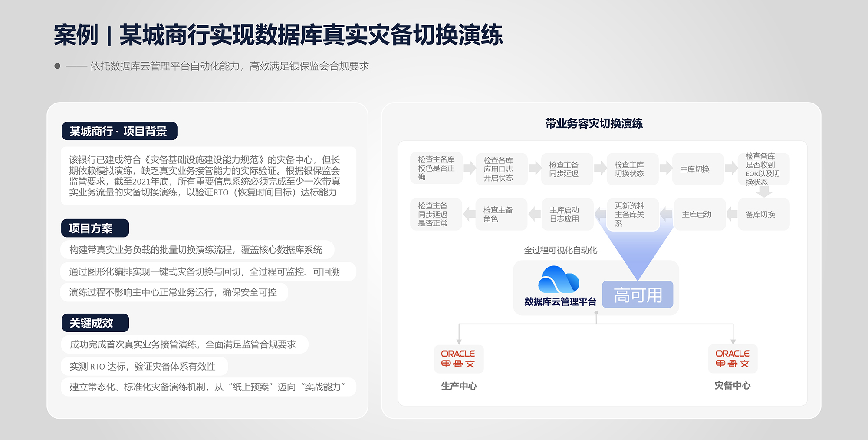Click the 备库切换 step box
The height and width of the screenshot is (440, 868).
click(763, 215)
